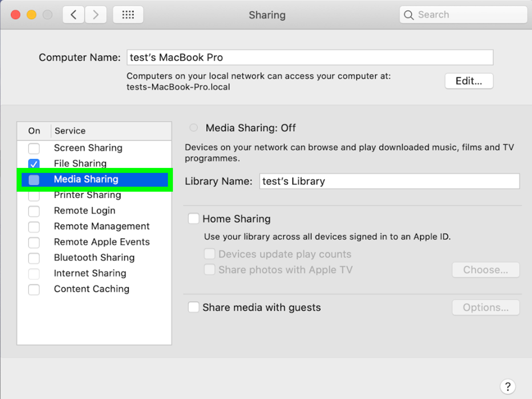Show all preferences grid button

(128, 15)
